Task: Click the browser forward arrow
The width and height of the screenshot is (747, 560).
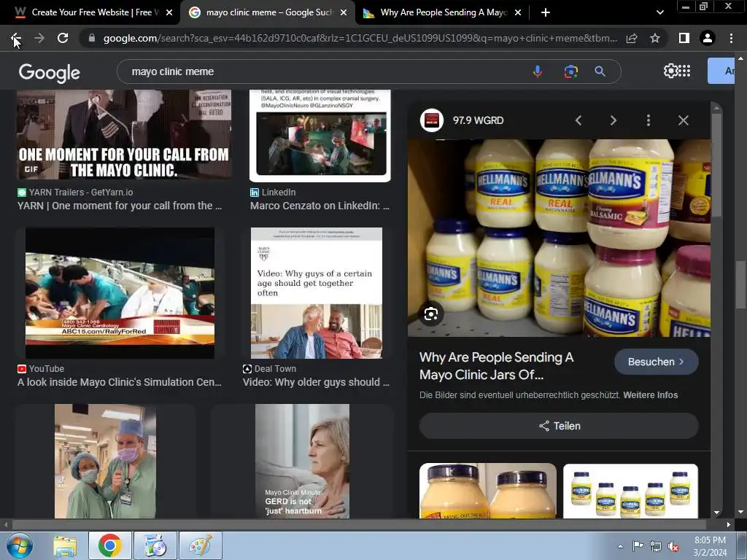Action: (39, 38)
